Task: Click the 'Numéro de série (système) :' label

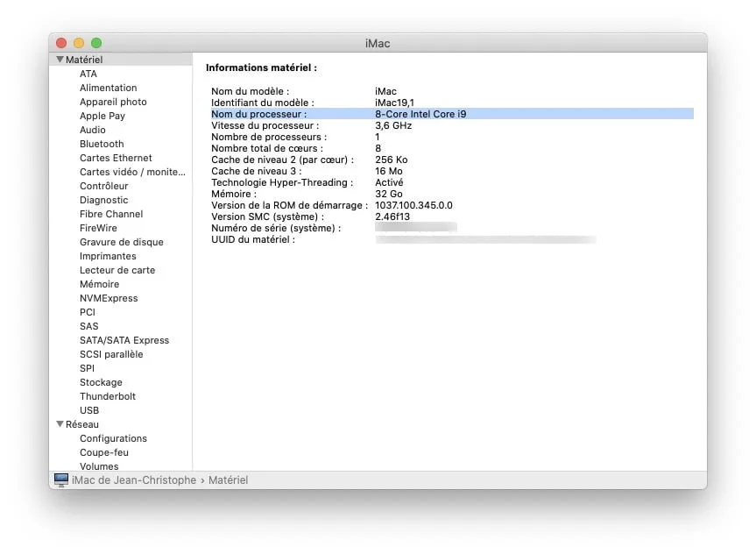Action: coord(276,228)
